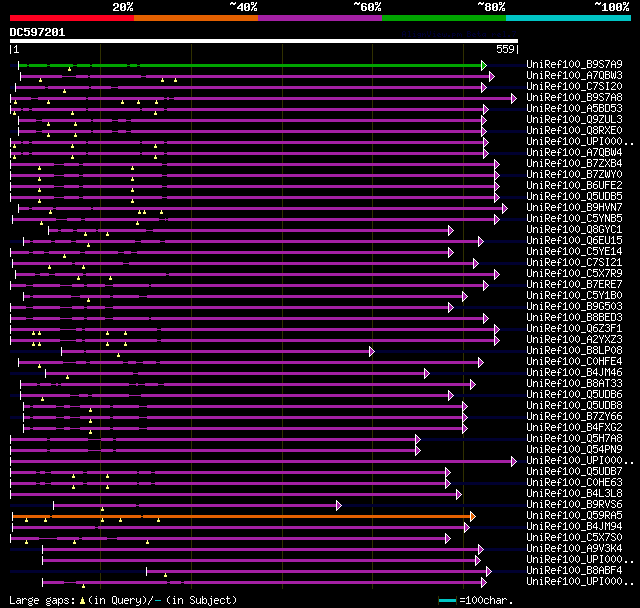Select the UniRef100_B7ERE7 label
This screenshot has width=640, height=608.
[574, 284]
